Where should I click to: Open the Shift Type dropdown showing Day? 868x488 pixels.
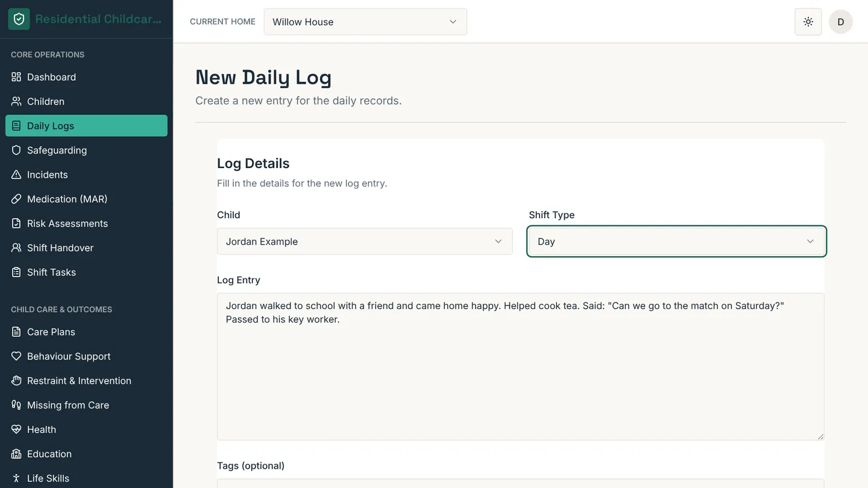[x=676, y=242]
